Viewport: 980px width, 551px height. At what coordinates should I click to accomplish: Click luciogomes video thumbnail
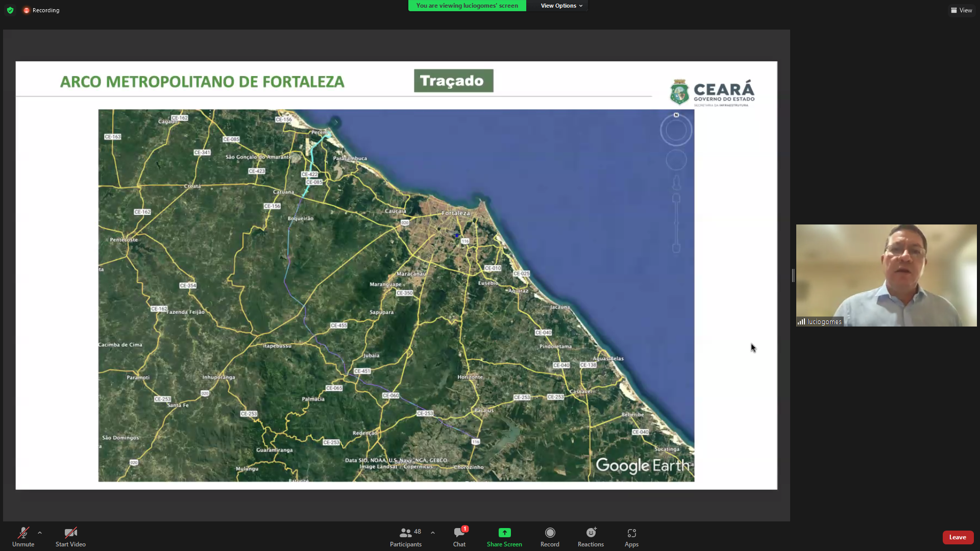point(886,275)
